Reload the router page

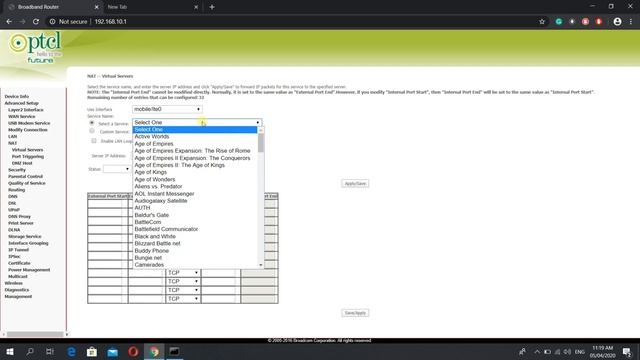coord(36,22)
